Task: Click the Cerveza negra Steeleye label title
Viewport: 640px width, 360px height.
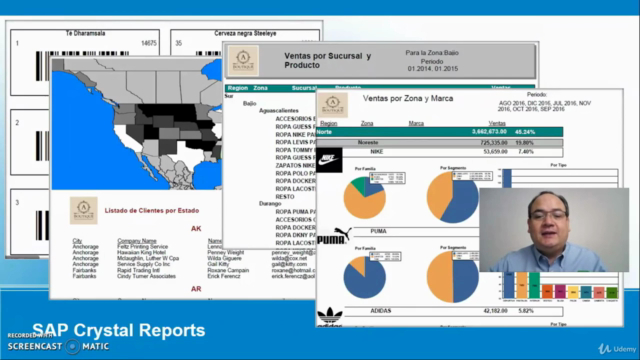Action: pyautogui.click(x=245, y=33)
